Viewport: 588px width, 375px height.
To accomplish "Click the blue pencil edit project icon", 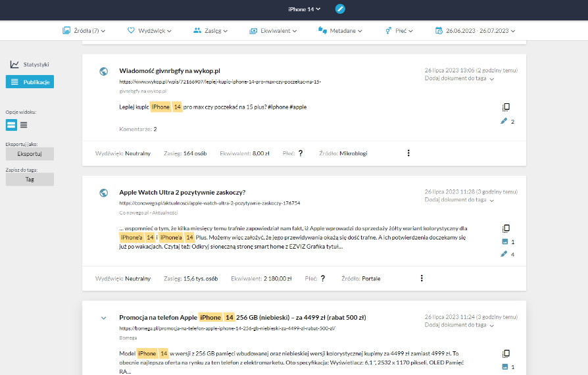I will pos(340,9).
